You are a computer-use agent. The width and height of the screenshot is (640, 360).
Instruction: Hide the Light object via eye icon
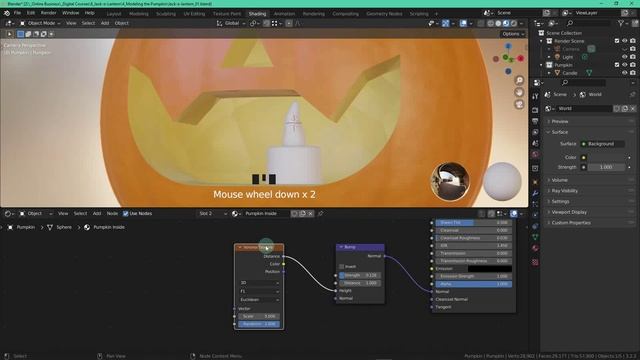pos(624,57)
